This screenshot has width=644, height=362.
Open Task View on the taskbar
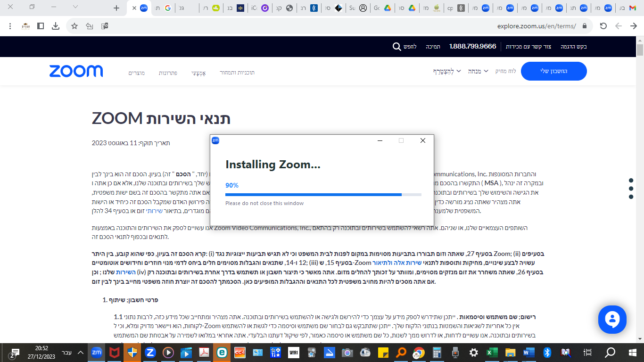tap(587, 353)
